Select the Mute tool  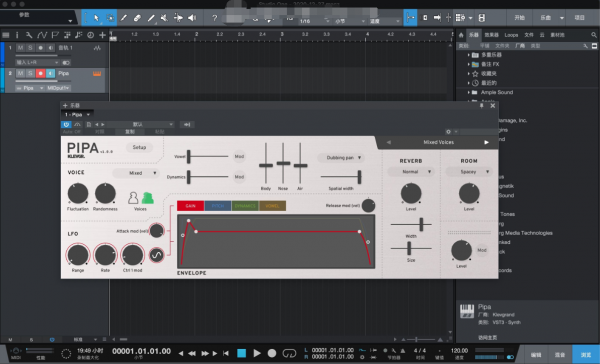164,18
